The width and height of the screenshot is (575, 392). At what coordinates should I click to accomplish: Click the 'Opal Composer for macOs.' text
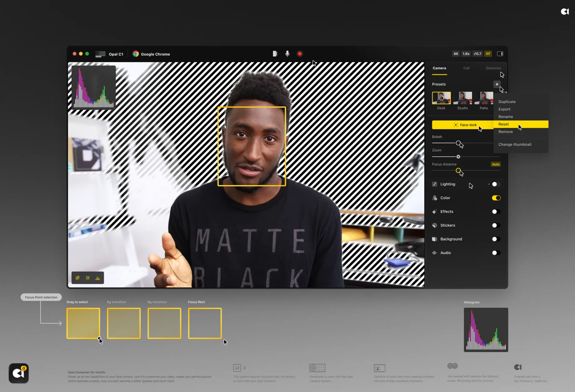point(87,372)
